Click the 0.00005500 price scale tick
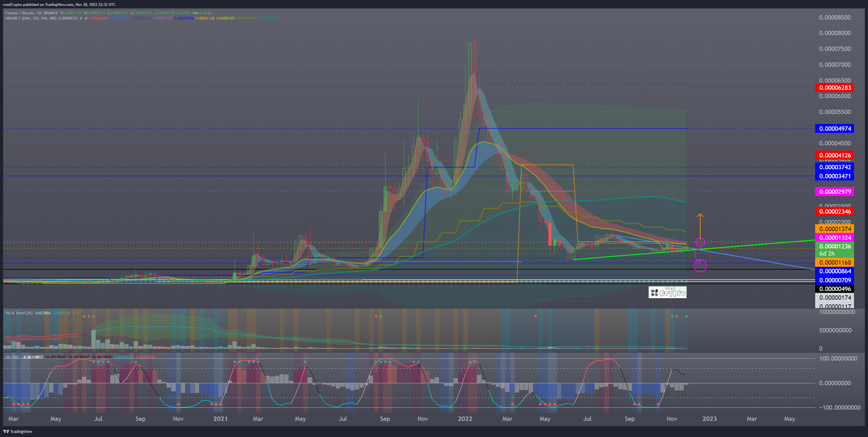Screen dimensions: 868x437 [835, 112]
